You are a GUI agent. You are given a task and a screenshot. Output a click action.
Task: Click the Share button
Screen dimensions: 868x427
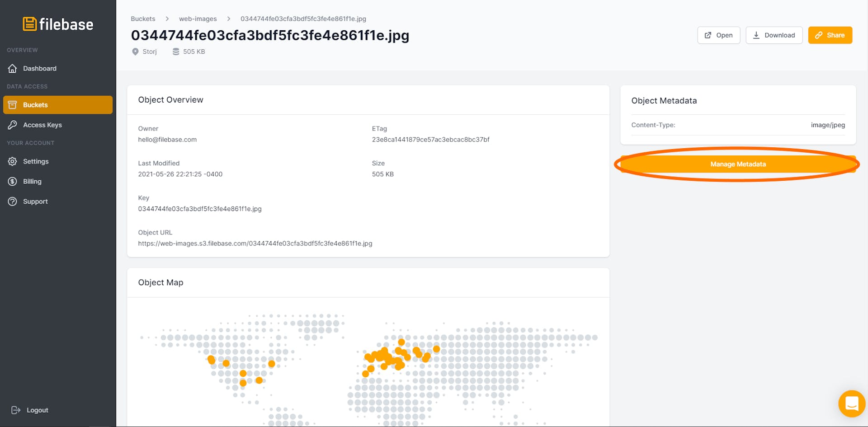click(830, 35)
